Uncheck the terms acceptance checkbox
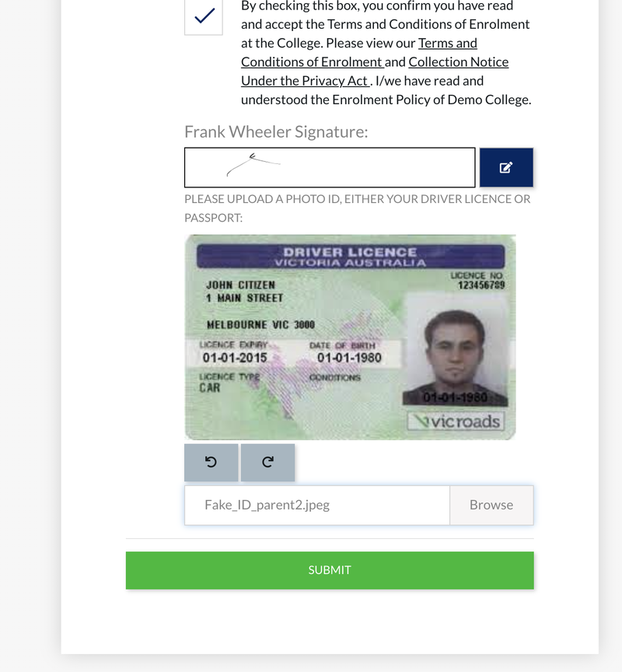 tap(204, 17)
